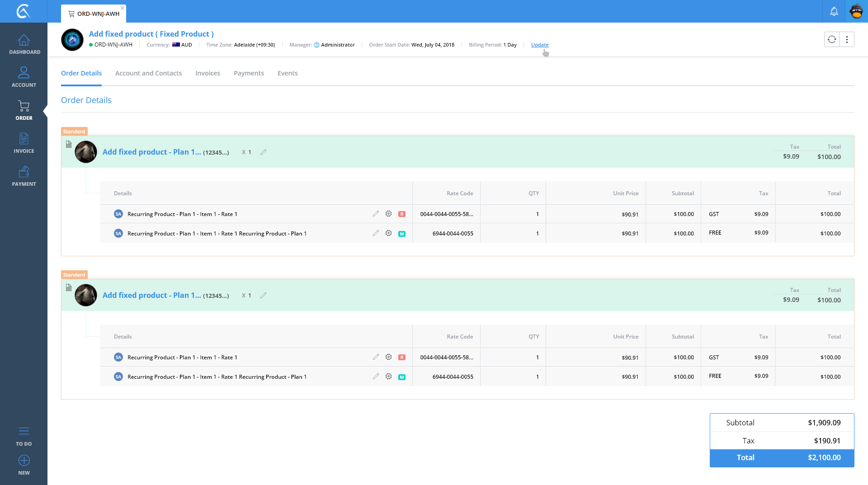Edit quantity pencil on first product header
868x485 pixels.
pos(263,152)
